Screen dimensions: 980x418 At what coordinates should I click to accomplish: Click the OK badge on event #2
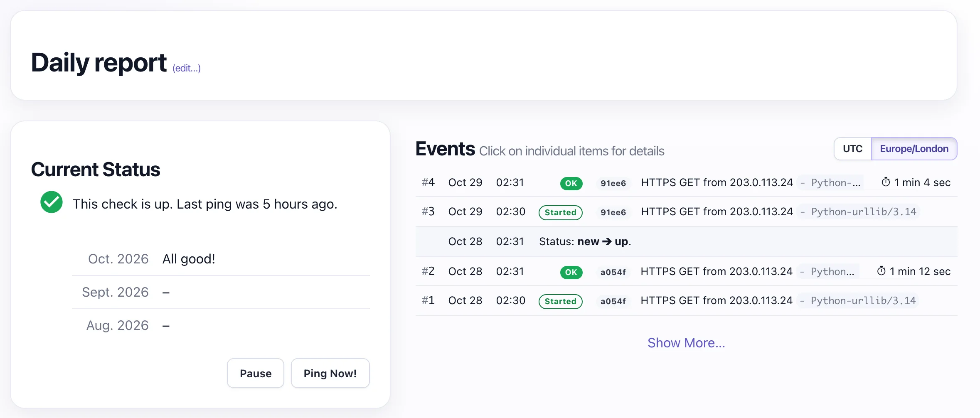[571, 272]
